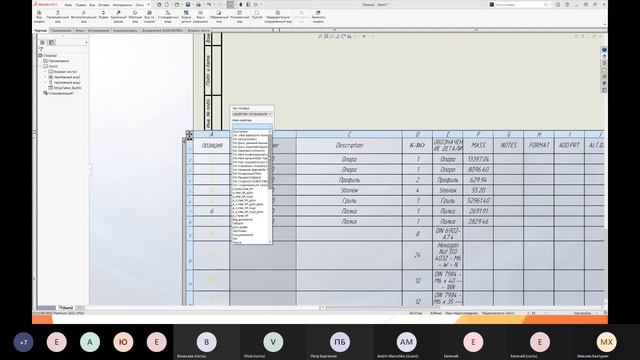The image size is (640, 360).
Task: Open the Вставка menu
Action: click(x=104, y=5)
